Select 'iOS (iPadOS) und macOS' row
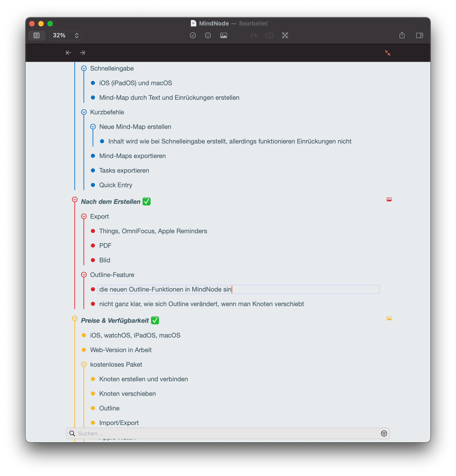The height and width of the screenshot is (476, 456). click(x=136, y=83)
